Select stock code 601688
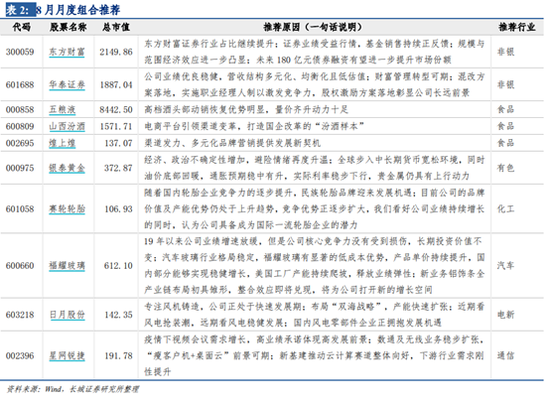The width and height of the screenshot is (550, 401). (x=20, y=85)
